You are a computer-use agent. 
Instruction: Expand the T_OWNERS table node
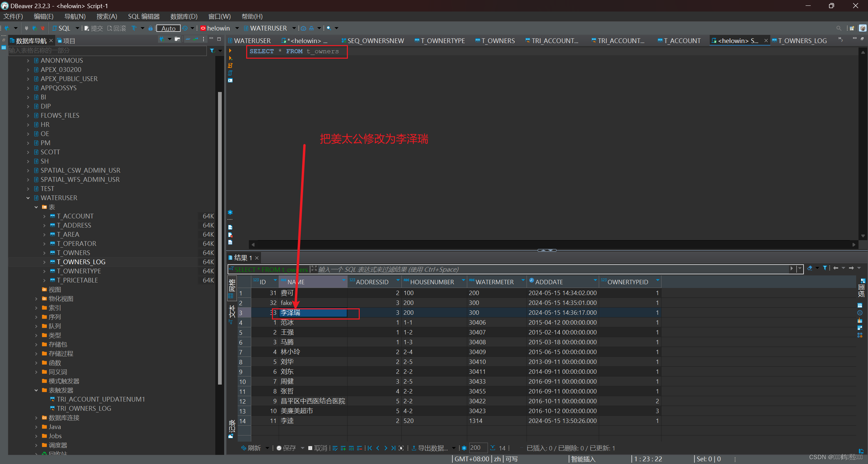(44, 253)
